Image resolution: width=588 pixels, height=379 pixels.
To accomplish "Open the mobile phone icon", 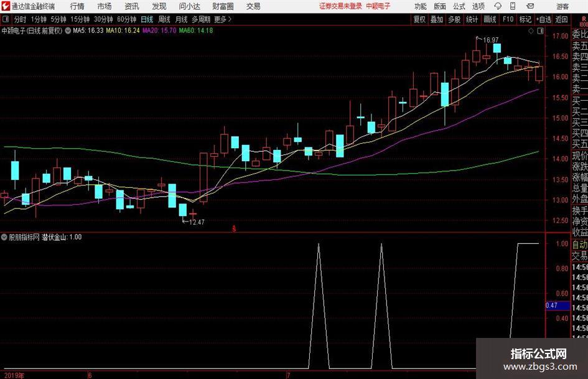I will [513, 6].
